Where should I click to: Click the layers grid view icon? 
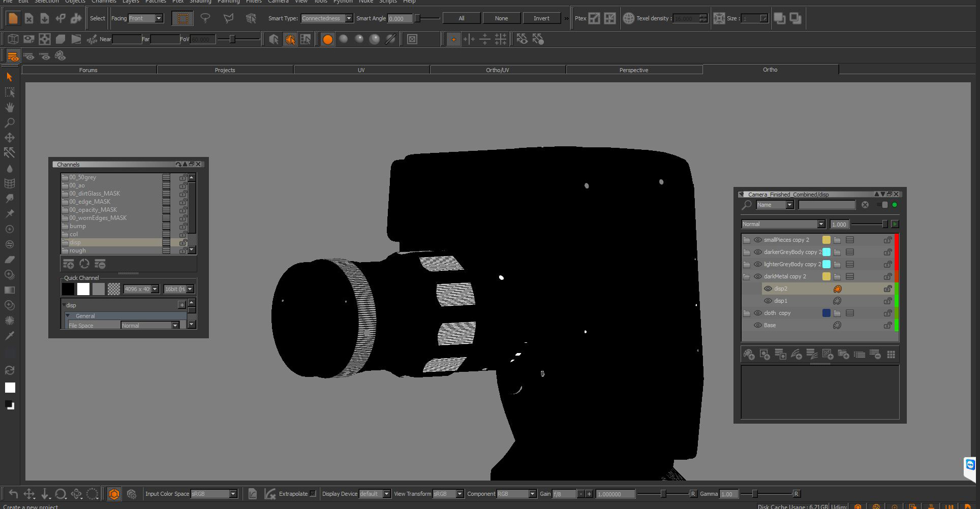891,355
